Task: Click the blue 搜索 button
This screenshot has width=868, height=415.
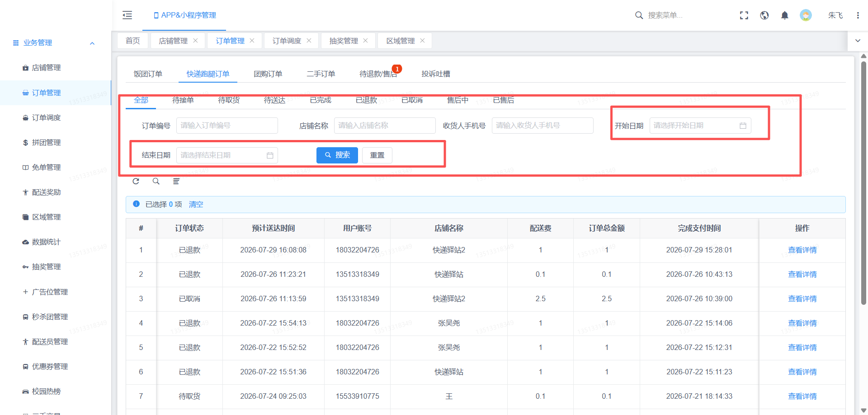Action: click(337, 155)
